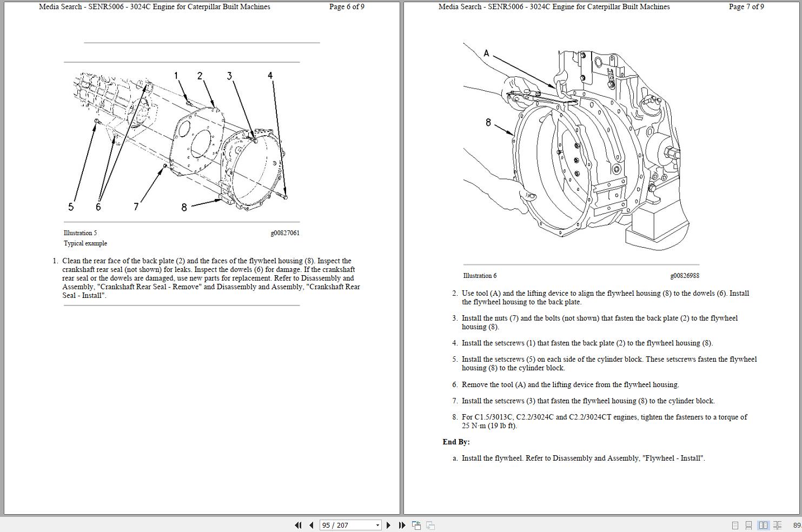Image resolution: width=802 pixels, height=532 pixels.
Task: Switch to single page layout view
Action: [735, 525]
